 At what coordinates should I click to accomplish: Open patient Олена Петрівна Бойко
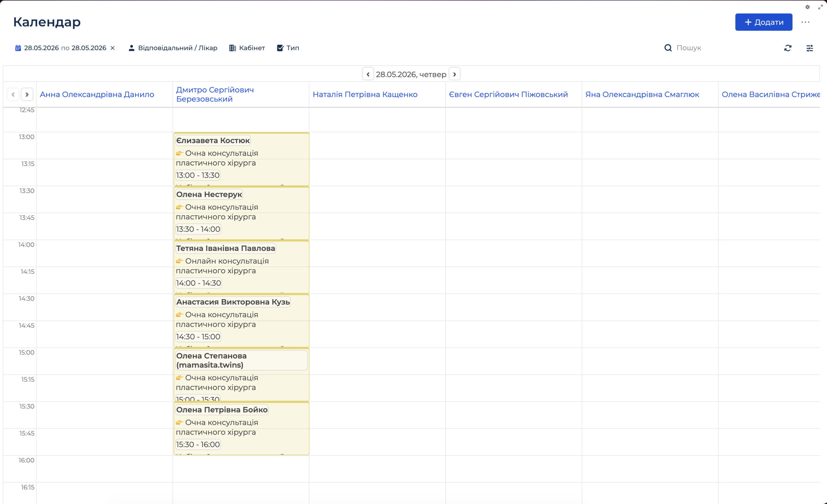pyautogui.click(x=222, y=410)
